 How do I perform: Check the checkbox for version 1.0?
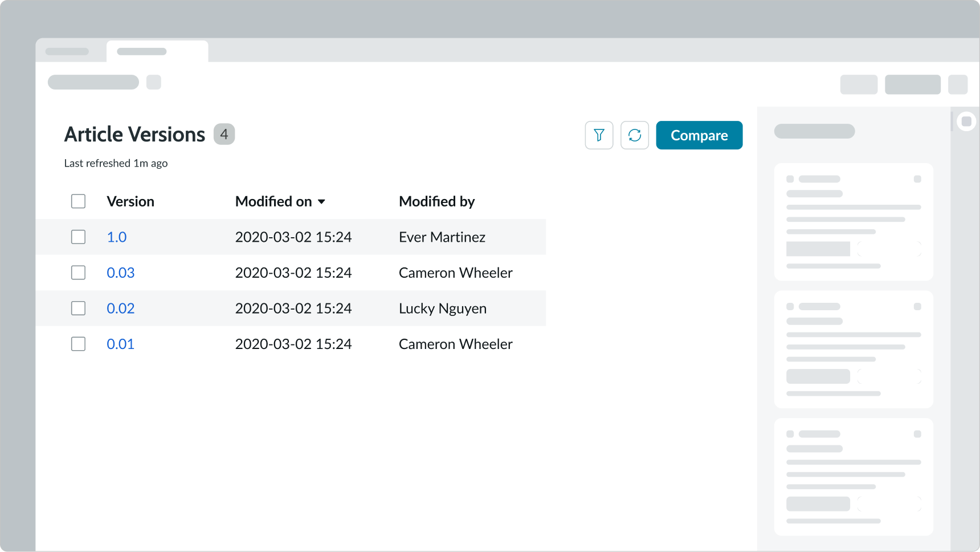tap(78, 237)
